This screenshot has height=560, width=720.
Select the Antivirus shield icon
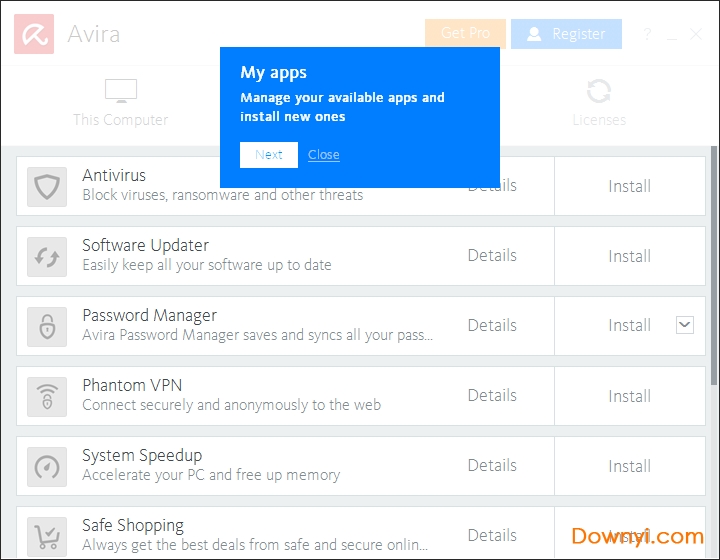47,187
